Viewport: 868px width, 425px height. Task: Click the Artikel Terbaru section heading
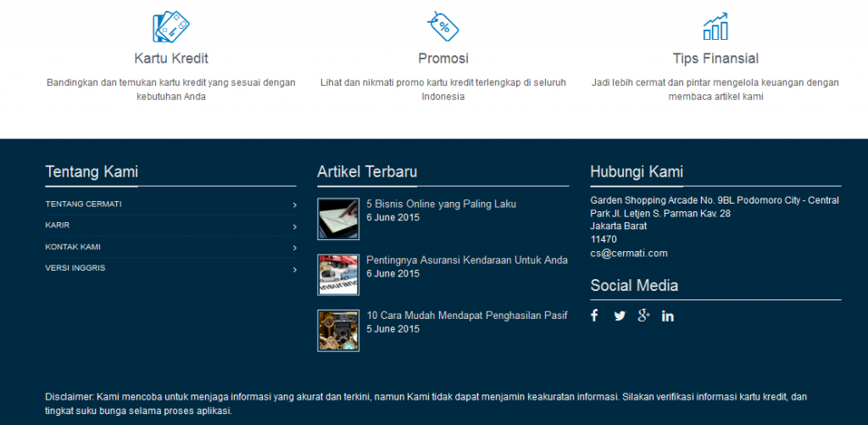point(367,171)
